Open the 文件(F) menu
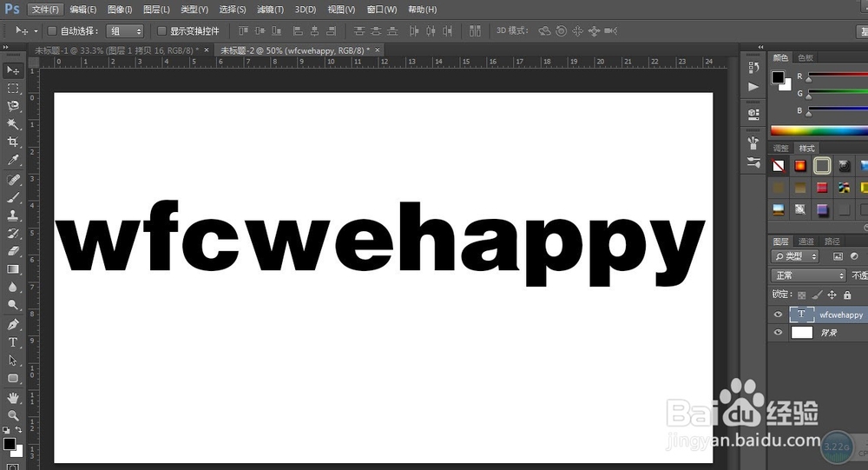 coord(45,10)
